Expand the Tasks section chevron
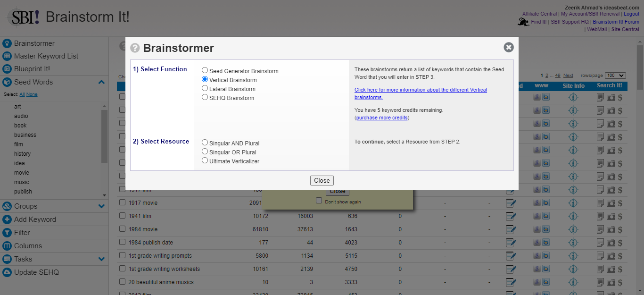The width and height of the screenshot is (644, 295). tap(101, 259)
